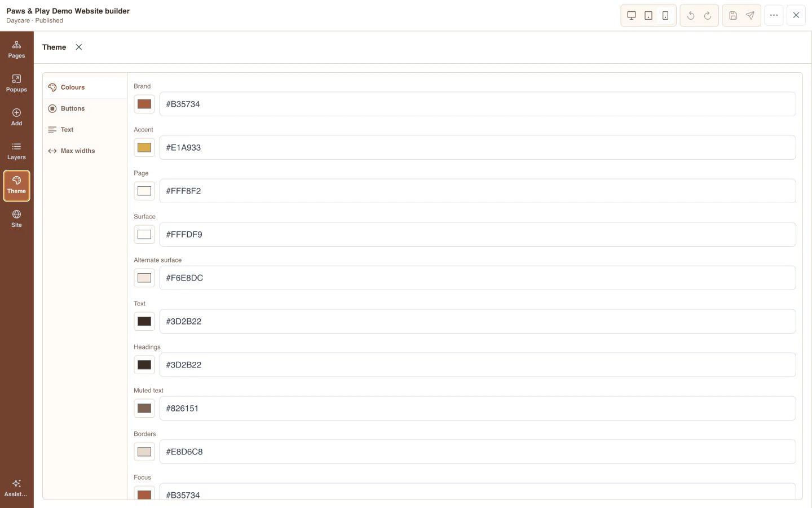The image size is (812, 508).
Task: Click the Alternate surface hex field #F6E8DC
Action: tap(478, 278)
